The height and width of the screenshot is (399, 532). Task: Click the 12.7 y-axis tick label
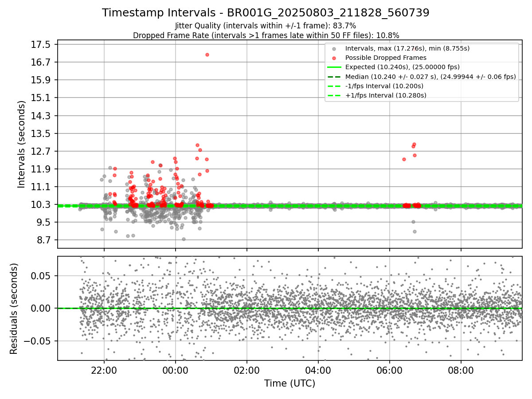[x=42, y=151]
